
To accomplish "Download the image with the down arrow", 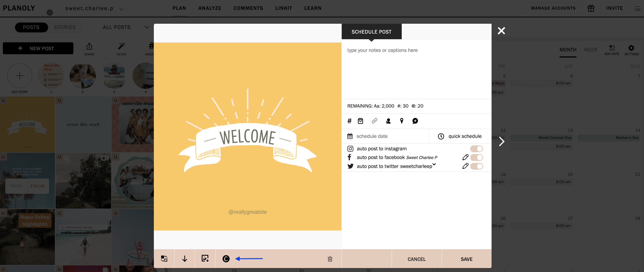I will pos(185,258).
